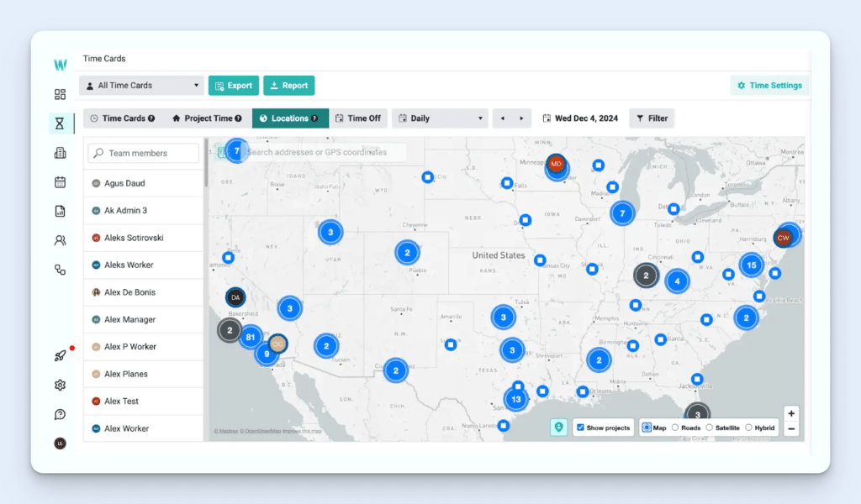Click the DA worker marker near Bakersfield
Image resolution: width=861 pixels, height=504 pixels.
point(235,297)
